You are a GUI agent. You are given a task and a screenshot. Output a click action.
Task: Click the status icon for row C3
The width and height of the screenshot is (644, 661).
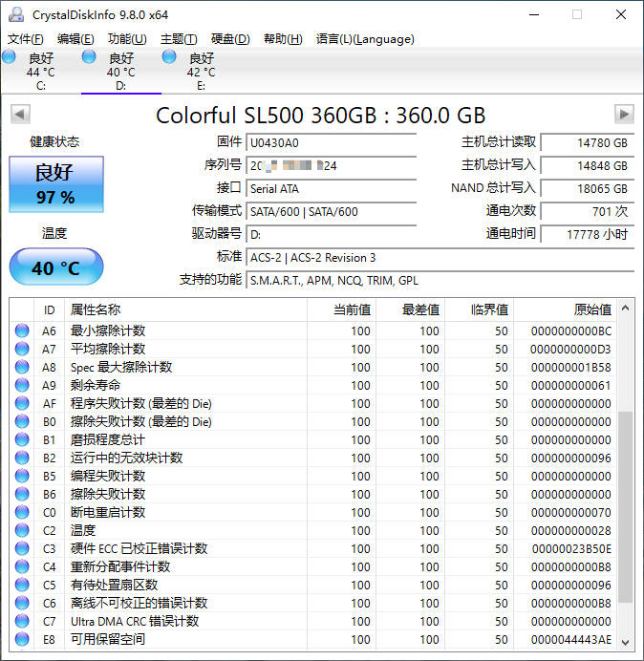point(22,548)
